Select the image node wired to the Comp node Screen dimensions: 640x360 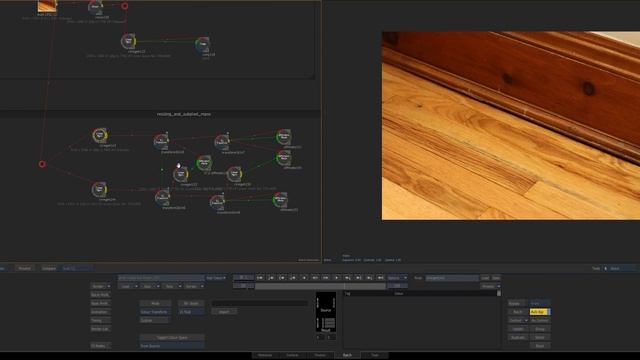pyautogui.click(x=129, y=41)
